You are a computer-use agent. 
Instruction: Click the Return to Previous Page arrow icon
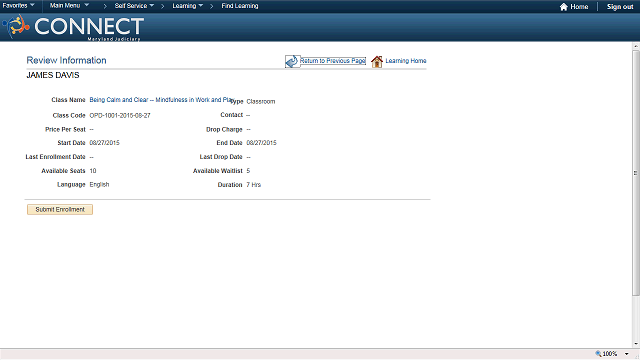point(292,61)
